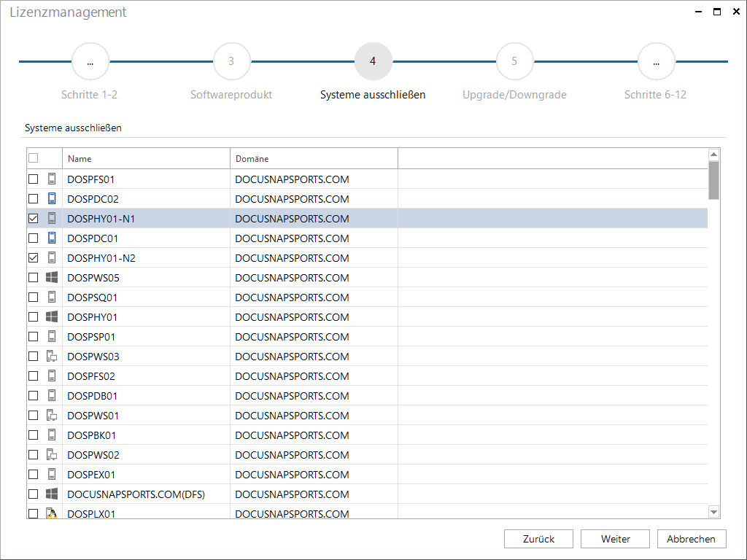
Task: Click the domain cell in DOSPFS02 row
Action: (x=314, y=376)
